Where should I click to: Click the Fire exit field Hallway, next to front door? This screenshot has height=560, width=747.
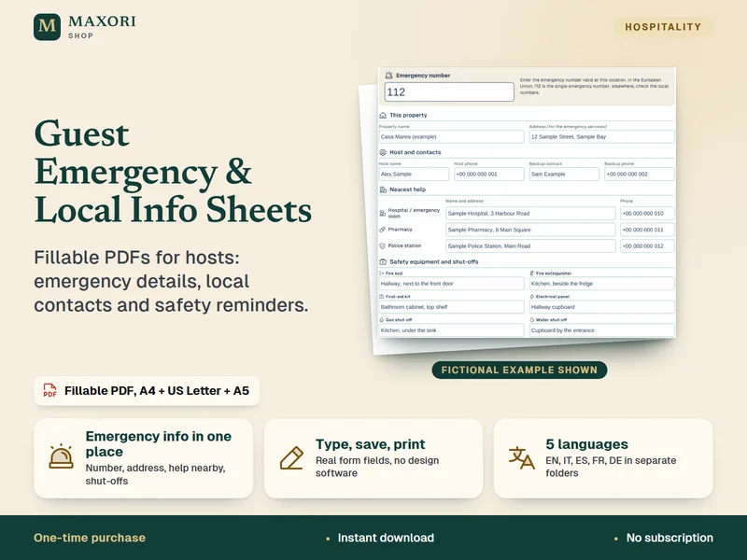(452, 284)
